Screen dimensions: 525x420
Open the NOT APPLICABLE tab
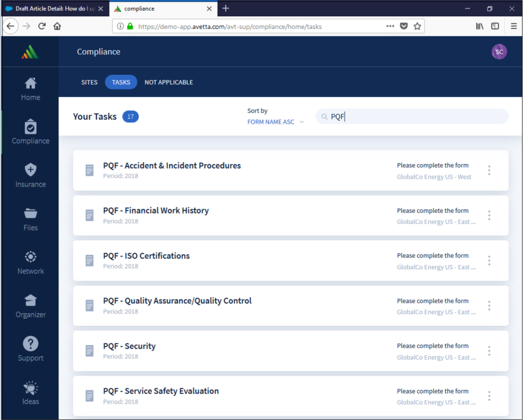168,82
